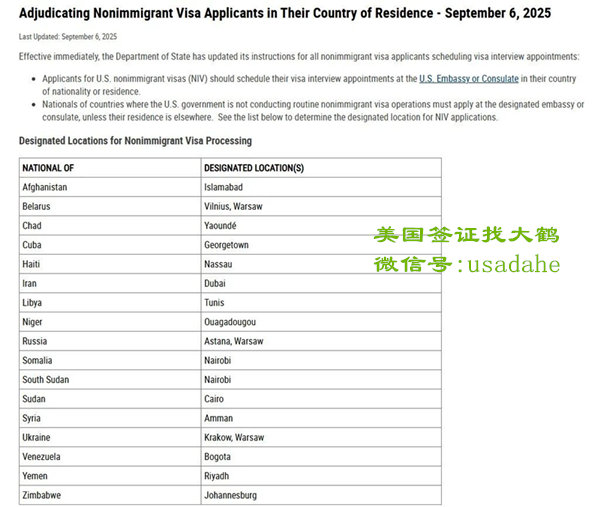
Task: Click the Designated Locations for Nonimmigrant Visa Processing heading
Action: (135, 141)
